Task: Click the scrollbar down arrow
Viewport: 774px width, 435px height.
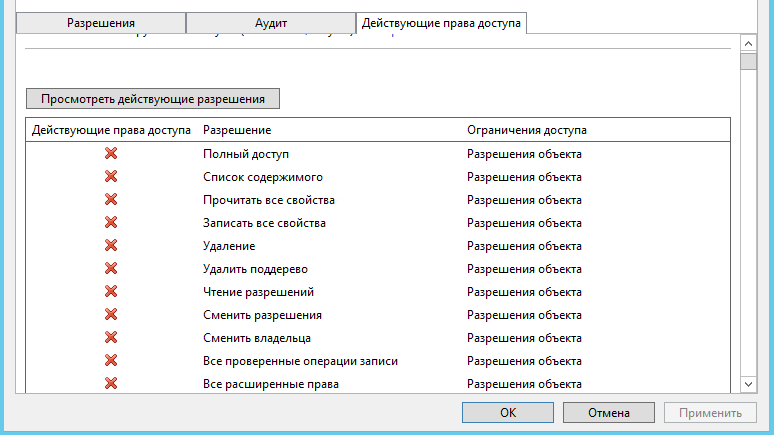Action: click(748, 384)
